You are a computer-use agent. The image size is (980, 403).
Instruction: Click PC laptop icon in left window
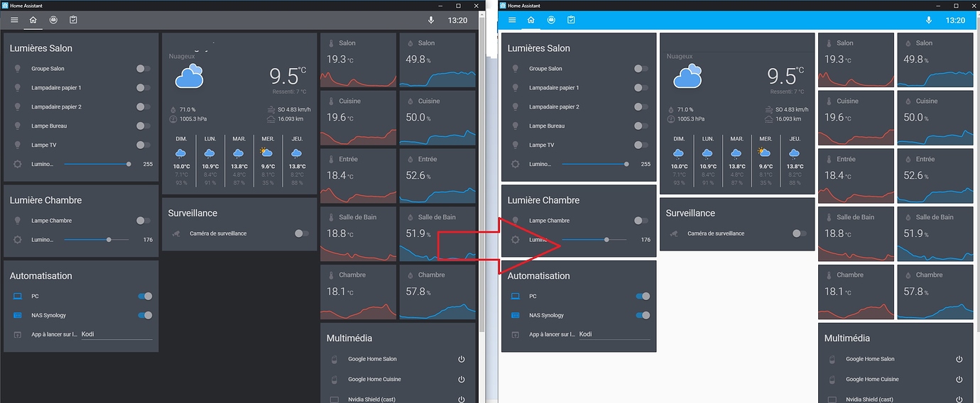[x=18, y=296]
